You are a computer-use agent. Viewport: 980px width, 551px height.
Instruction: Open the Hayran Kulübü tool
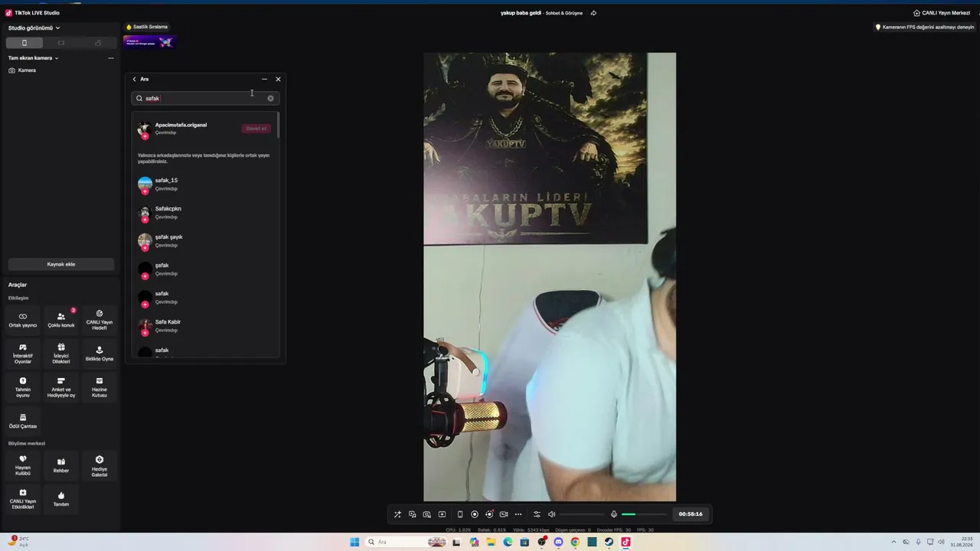click(23, 465)
